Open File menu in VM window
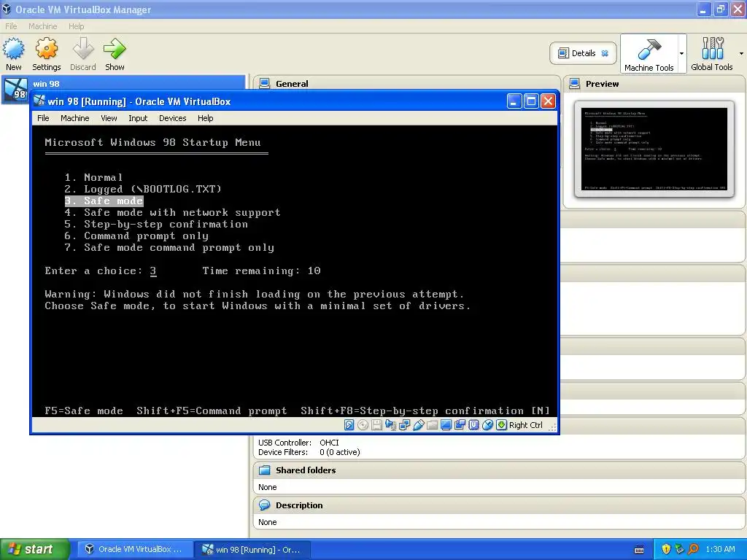 pos(43,118)
